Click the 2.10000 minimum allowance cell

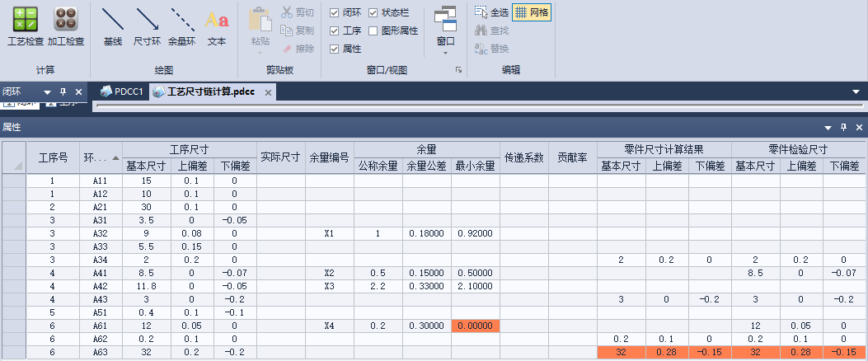[476, 286]
